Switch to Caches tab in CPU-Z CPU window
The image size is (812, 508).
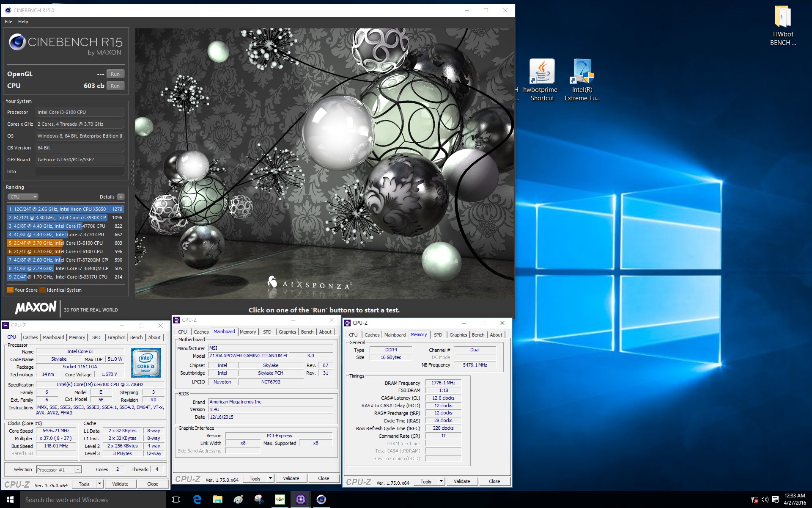pos(30,337)
